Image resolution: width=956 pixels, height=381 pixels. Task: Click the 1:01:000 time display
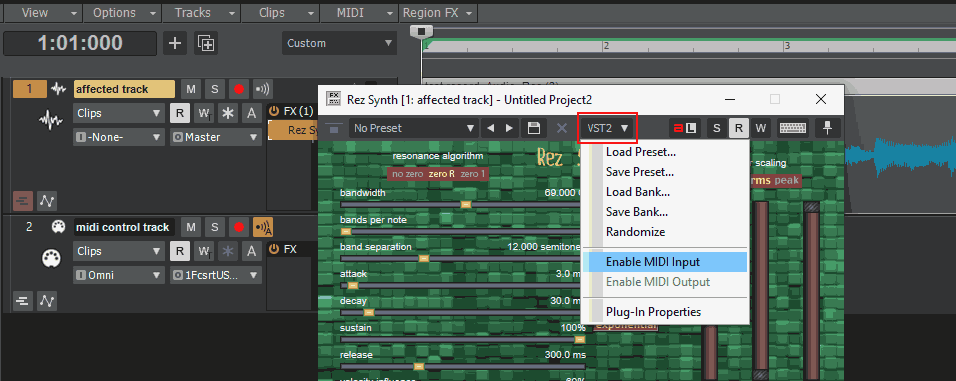pos(80,43)
